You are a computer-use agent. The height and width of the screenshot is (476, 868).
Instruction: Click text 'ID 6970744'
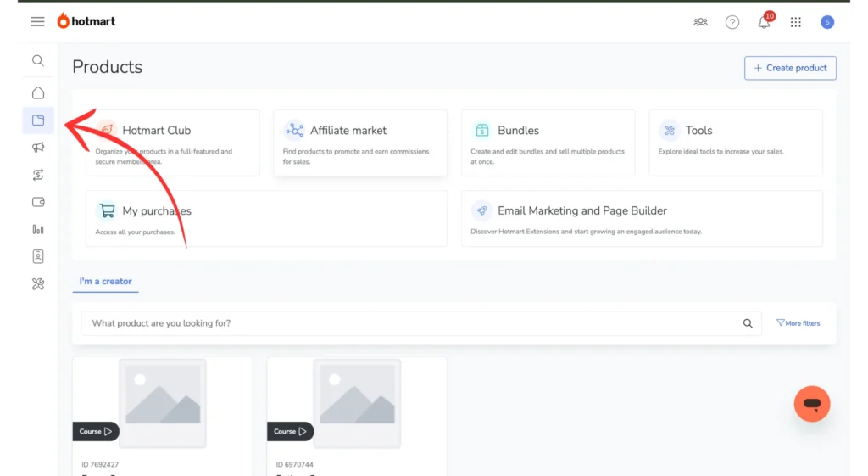pos(294,464)
